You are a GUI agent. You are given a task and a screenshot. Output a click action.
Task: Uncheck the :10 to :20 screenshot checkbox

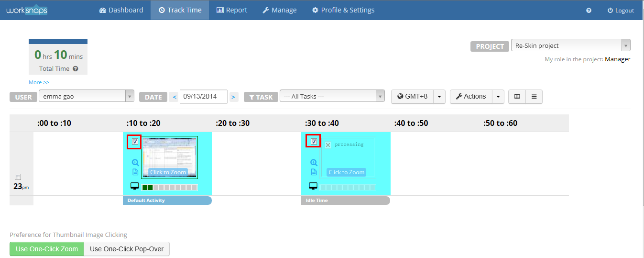click(x=135, y=142)
